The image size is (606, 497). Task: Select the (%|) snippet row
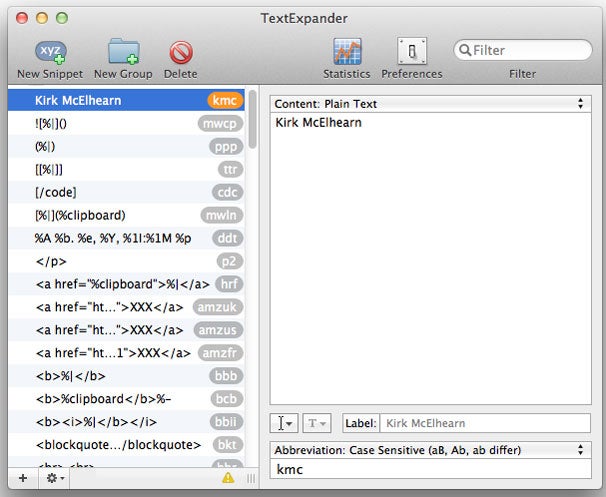point(126,146)
